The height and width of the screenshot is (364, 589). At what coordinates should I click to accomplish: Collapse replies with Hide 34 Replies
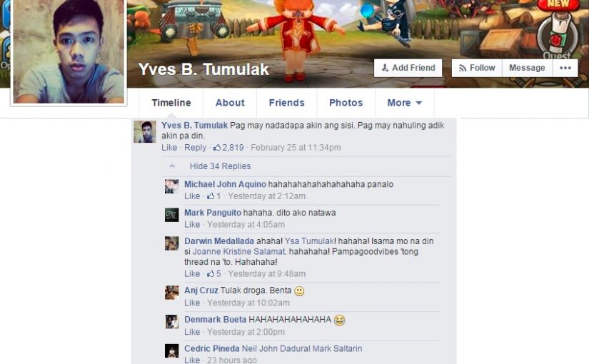pyautogui.click(x=220, y=166)
